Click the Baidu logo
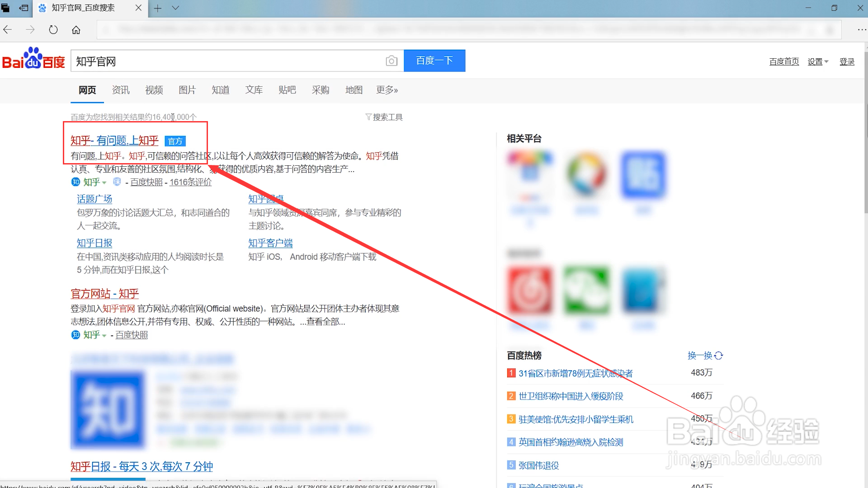The image size is (868, 488). 34,59
